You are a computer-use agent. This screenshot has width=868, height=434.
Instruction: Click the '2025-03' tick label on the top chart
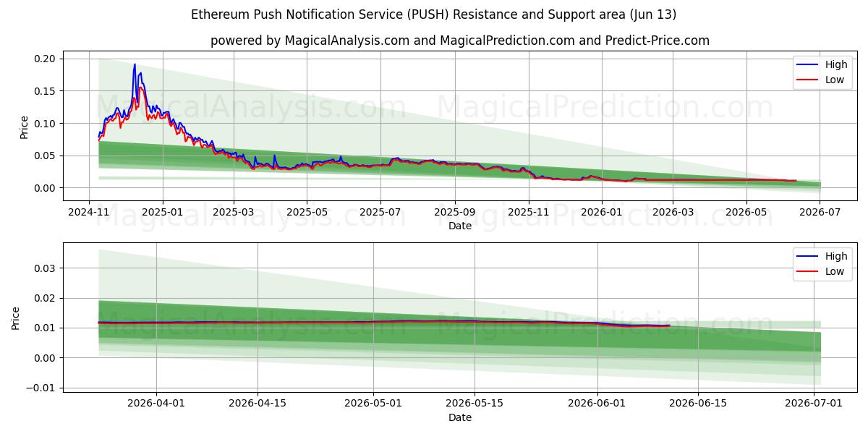pyautogui.click(x=234, y=213)
